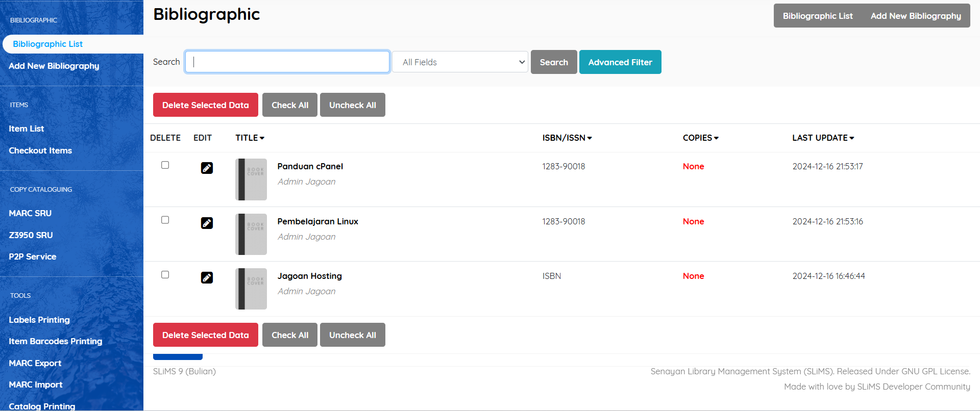Click edit pencil icon for Jagoan Hosting
The height and width of the screenshot is (411, 980).
click(207, 277)
